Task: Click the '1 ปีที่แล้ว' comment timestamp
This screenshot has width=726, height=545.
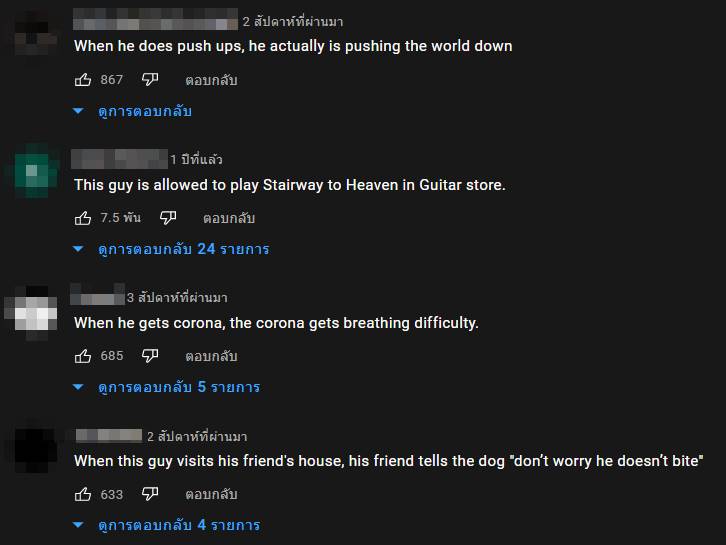Action: (x=196, y=160)
